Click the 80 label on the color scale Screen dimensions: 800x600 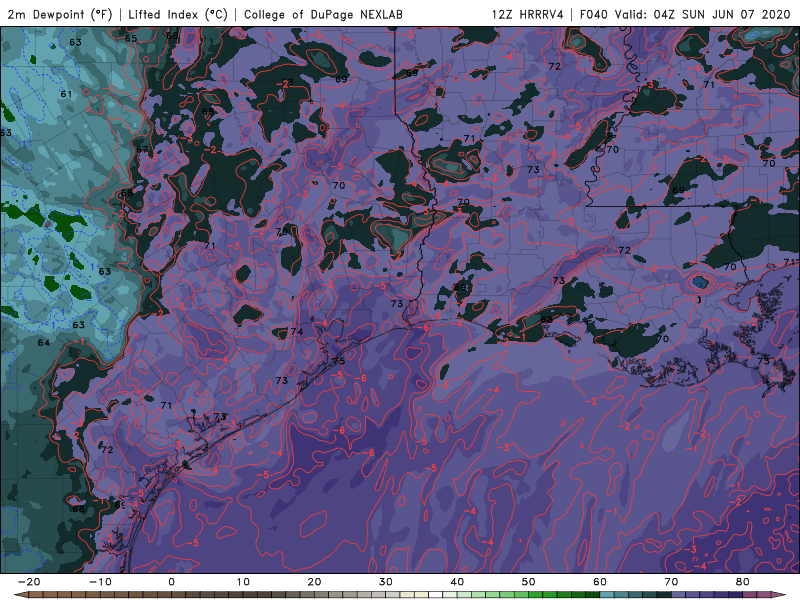pyautogui.click(x=743, y=582)
